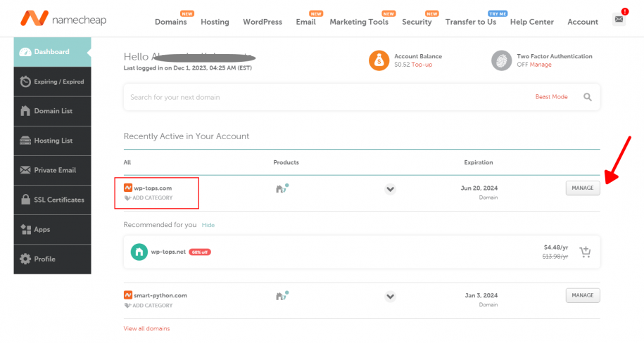Click the Account Balance money bag icon
Screen dimensions: 644x343
379,60
